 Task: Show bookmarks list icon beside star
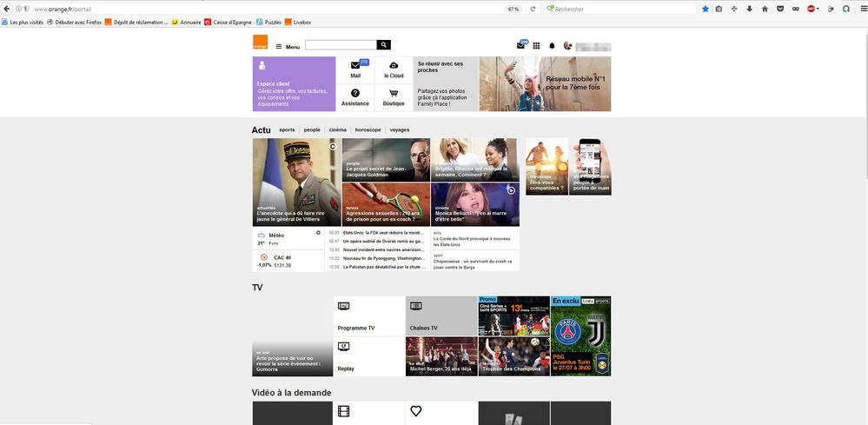click(x=719, y=9)
